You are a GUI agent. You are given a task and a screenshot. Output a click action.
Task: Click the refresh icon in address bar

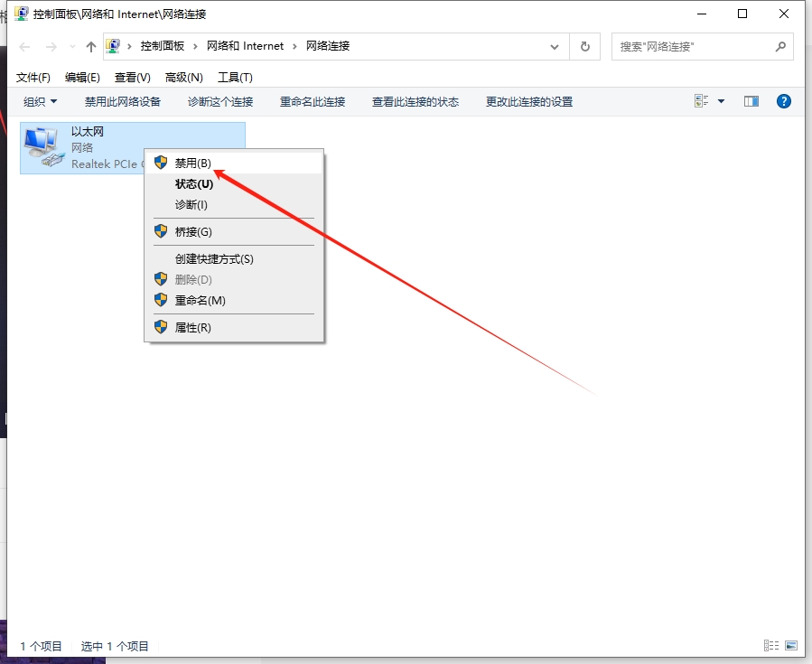tap(584, 45)
